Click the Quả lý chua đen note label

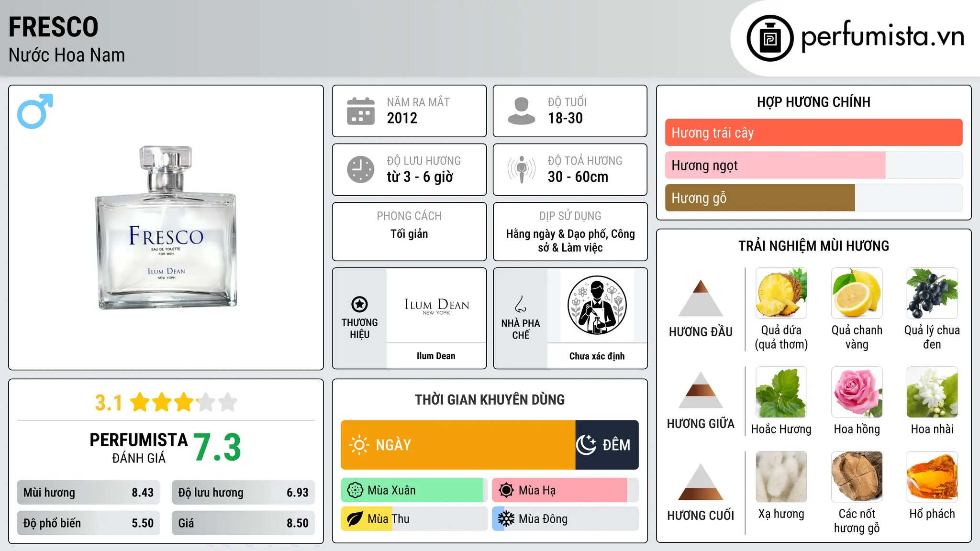tap(932, 337)
